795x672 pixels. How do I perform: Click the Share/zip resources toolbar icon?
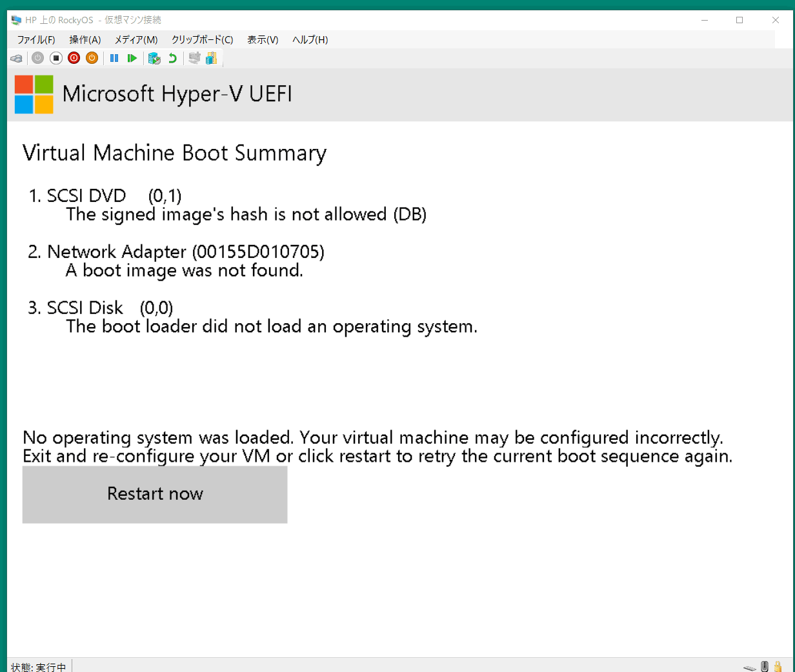click(212, 58)
